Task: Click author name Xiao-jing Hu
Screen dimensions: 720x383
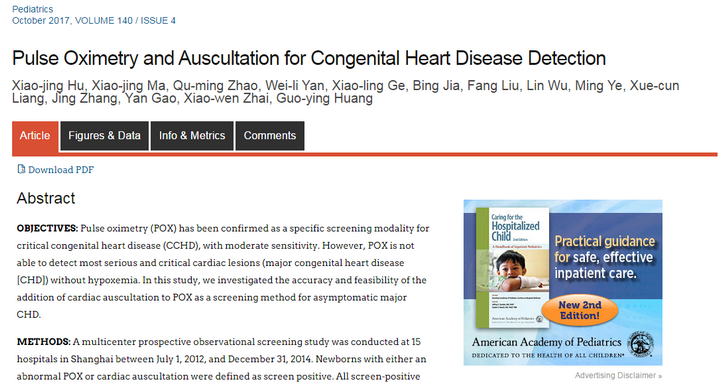Action: coord(48,85)
